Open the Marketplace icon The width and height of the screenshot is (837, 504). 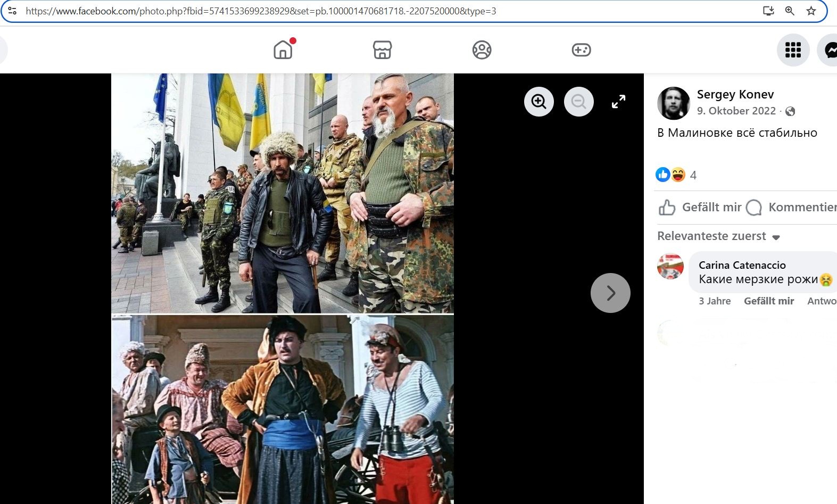pyautogui.click(x=382, y=50)
